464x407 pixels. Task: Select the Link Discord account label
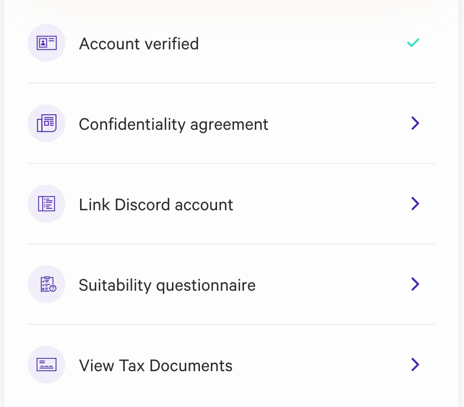click(156, 205)
